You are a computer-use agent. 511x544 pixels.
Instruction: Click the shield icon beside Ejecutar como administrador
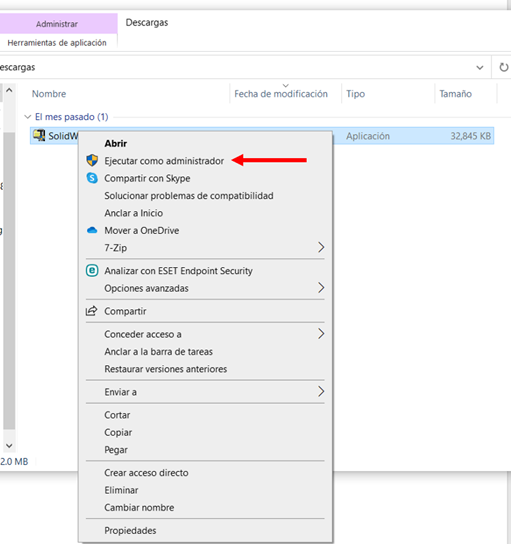pyautogui.click(x=92, y=160)
